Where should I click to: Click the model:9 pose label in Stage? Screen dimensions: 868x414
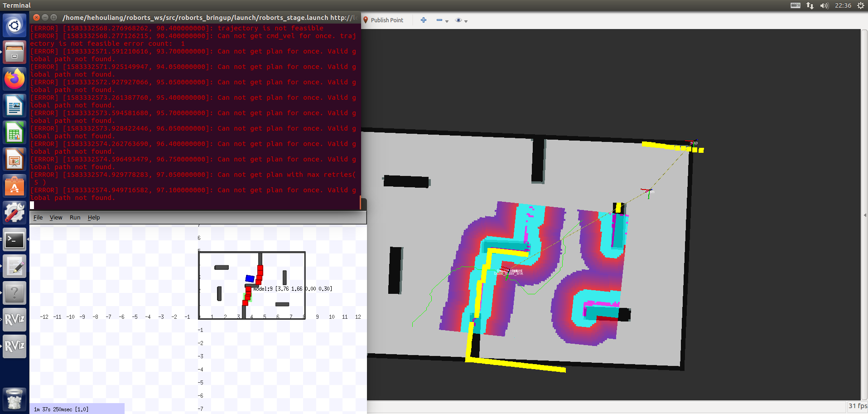[x=293, y=289]
